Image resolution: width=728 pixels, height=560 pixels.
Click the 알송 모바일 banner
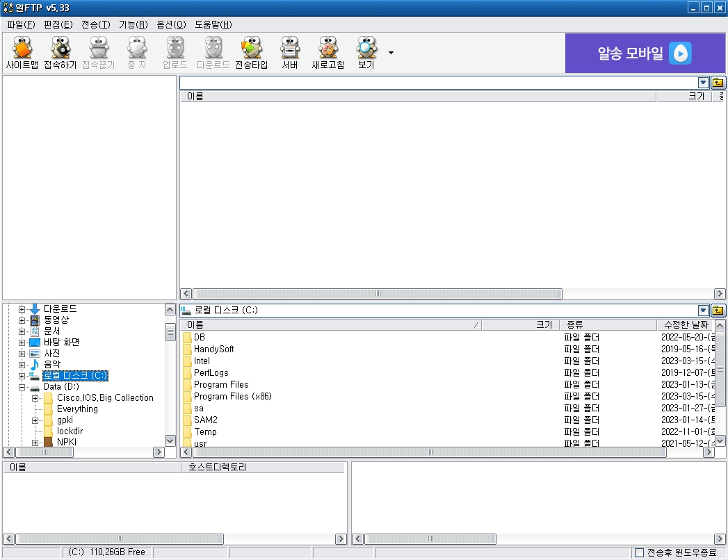(645, 53)
